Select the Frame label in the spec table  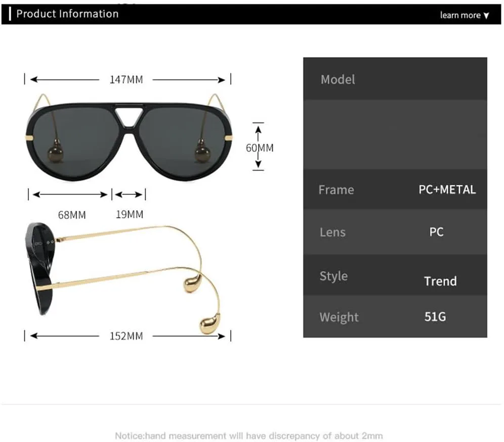[x=336, y=190]
